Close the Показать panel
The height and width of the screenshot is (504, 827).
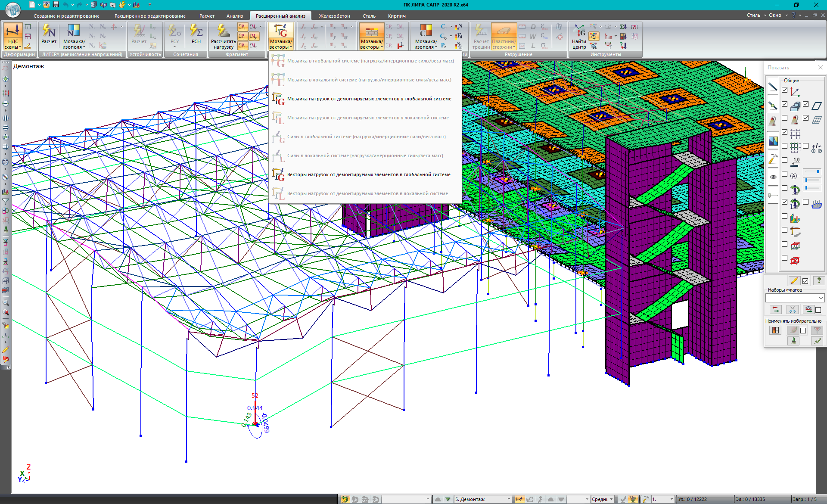point(820,67)
